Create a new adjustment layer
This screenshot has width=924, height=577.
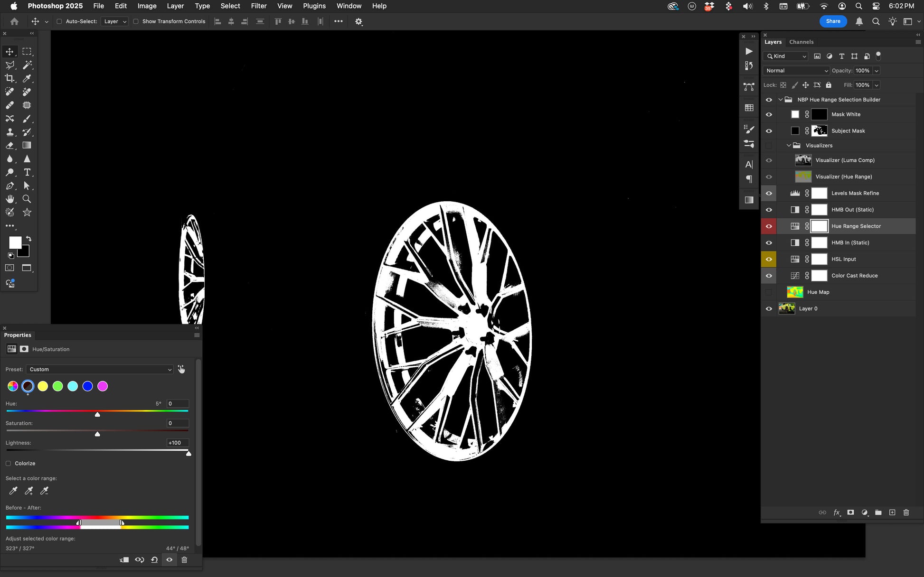pos(865,512)
